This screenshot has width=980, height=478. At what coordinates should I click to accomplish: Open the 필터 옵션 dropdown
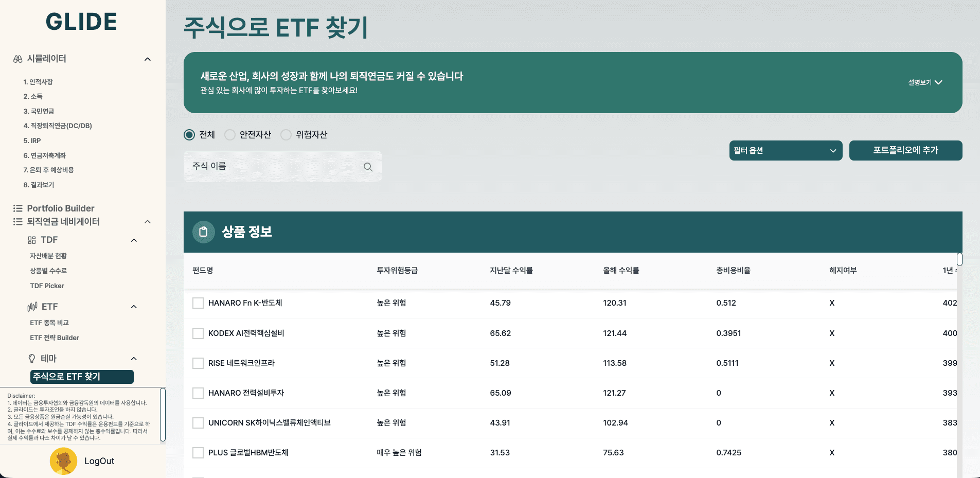pyautogui.click(x=786, y=151)
